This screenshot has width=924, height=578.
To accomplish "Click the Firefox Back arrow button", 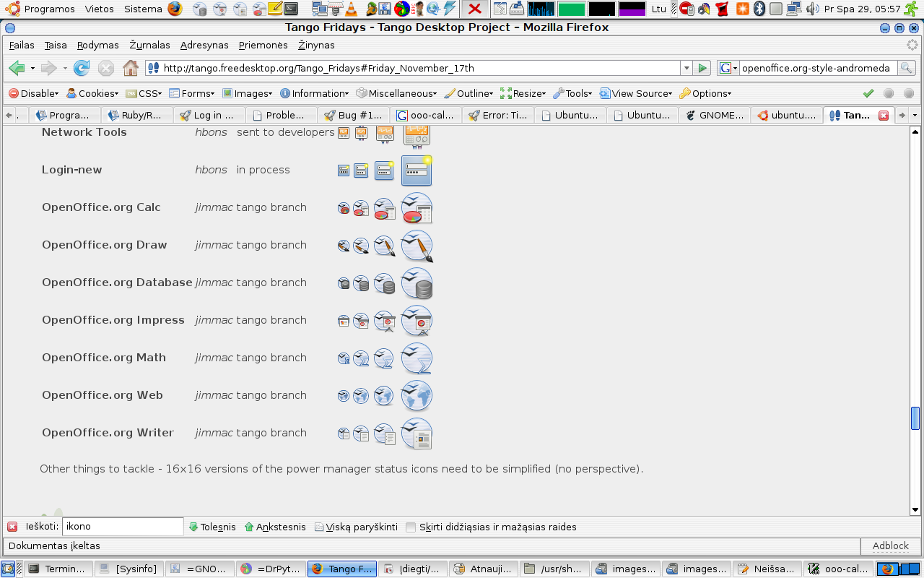I will (16, 69).
